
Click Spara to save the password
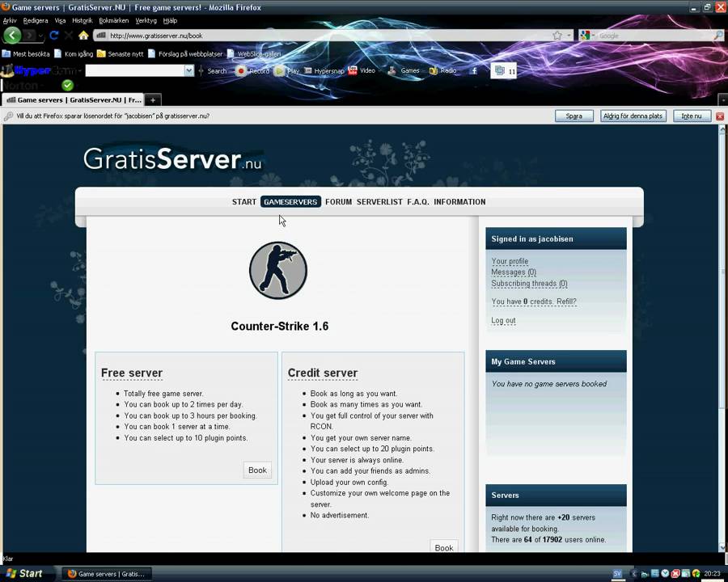pyautogui.click(x=574, y=116)
